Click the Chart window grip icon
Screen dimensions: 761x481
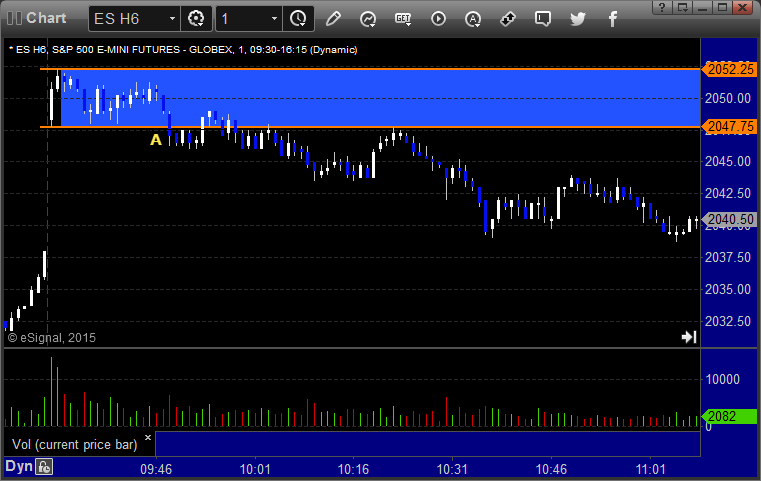pyautogui.click(x=15, y=18)
